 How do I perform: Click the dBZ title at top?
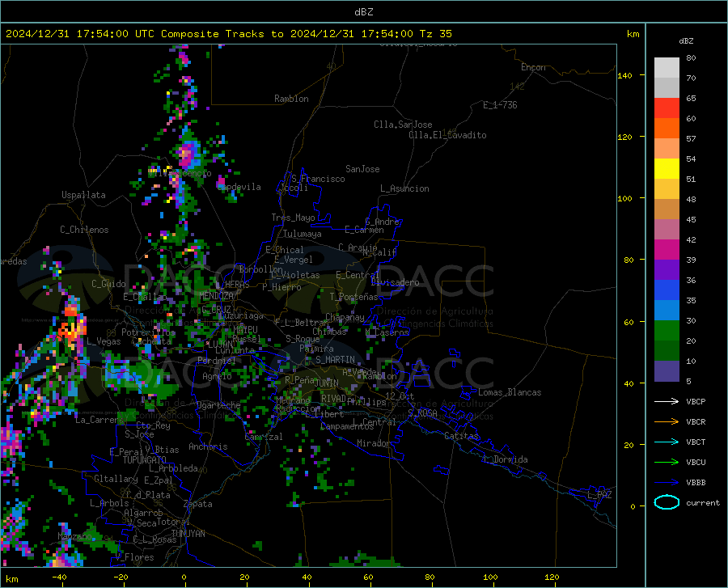[x=363, y=12]
